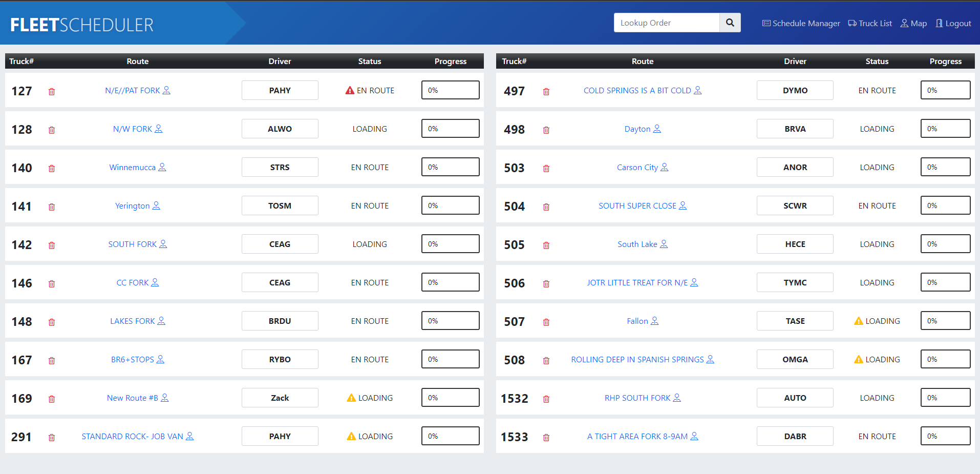Click the progress field for truck 1533
The image size is (980, 474).
(x=945, y=436)
